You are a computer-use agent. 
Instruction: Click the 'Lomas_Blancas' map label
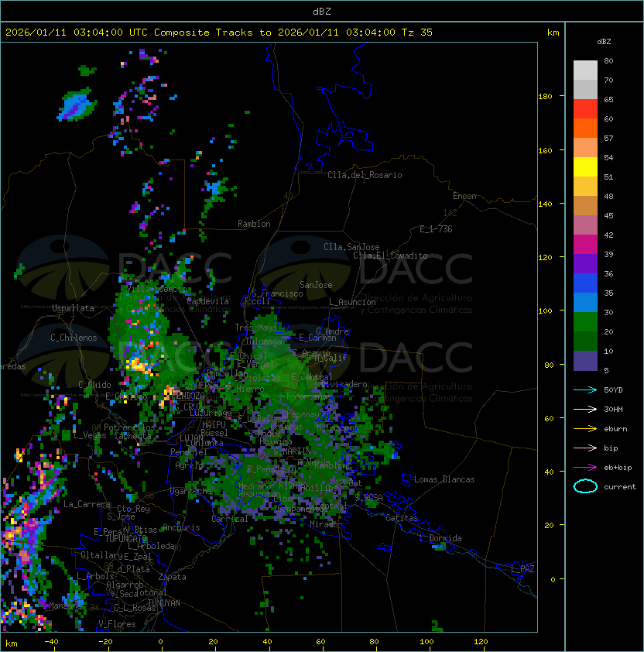pos(444,479)
